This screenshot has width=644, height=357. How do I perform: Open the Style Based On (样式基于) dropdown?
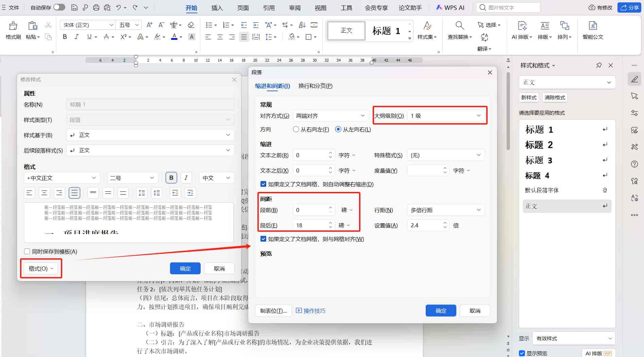(150, 135)
